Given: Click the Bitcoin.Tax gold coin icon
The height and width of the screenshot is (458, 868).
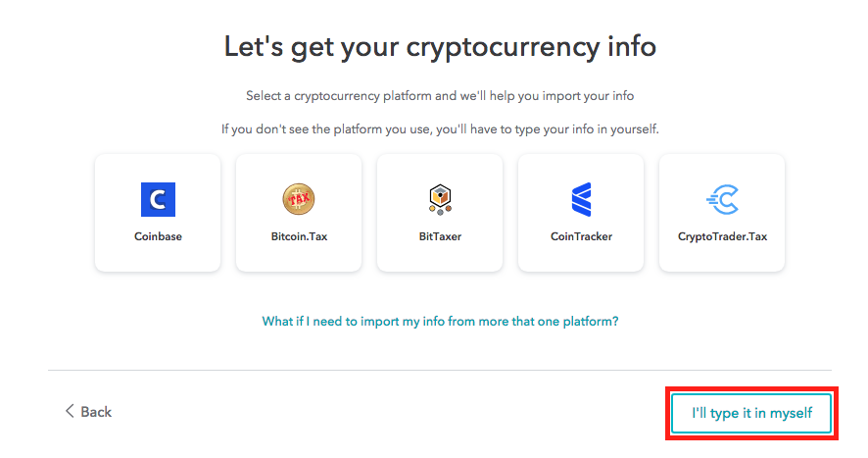Looking at the screenshot, I should 299,199.
